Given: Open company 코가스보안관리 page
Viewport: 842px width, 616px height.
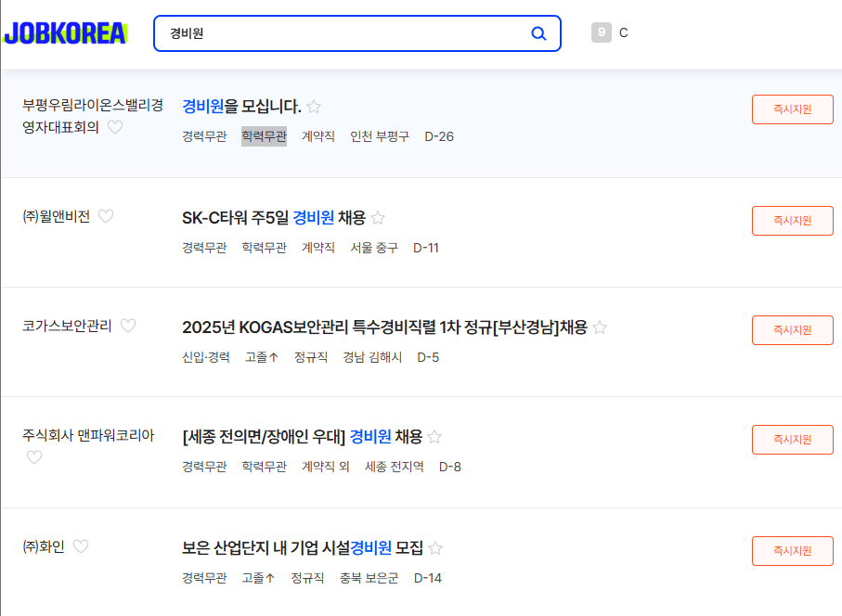Looking at the screenshot, I should pyautogui.click(x=67, y=326).
